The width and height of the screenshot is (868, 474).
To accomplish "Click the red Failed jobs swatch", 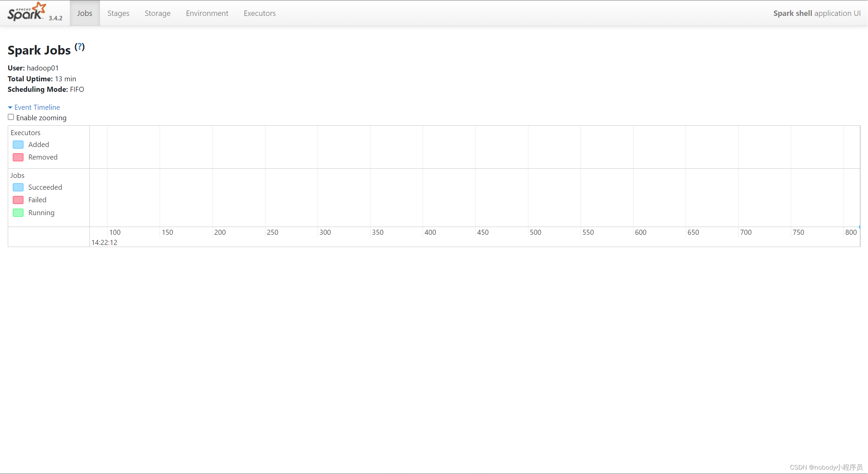I will (18, 200).
